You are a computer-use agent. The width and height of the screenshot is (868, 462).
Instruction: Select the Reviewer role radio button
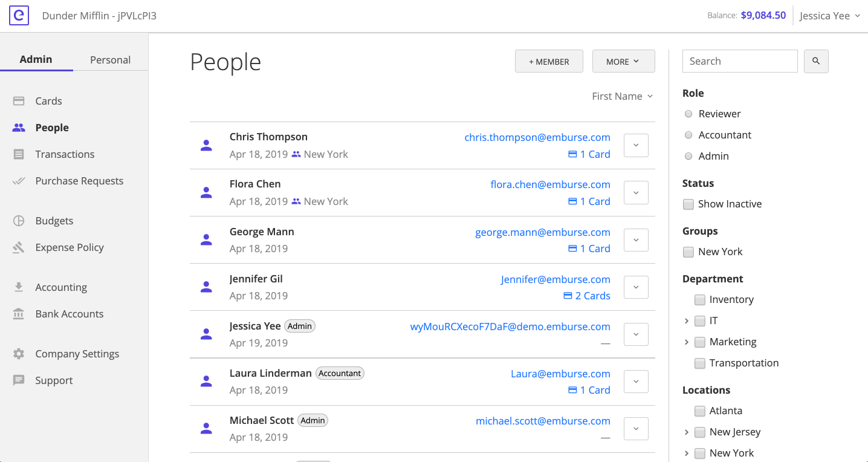[x=688, y=114]
